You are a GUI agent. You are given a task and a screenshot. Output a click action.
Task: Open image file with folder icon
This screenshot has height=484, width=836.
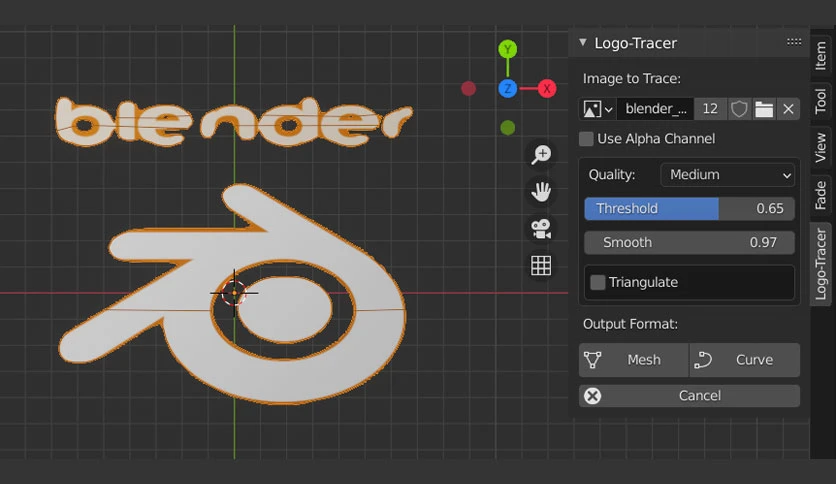tap(763, 109)
